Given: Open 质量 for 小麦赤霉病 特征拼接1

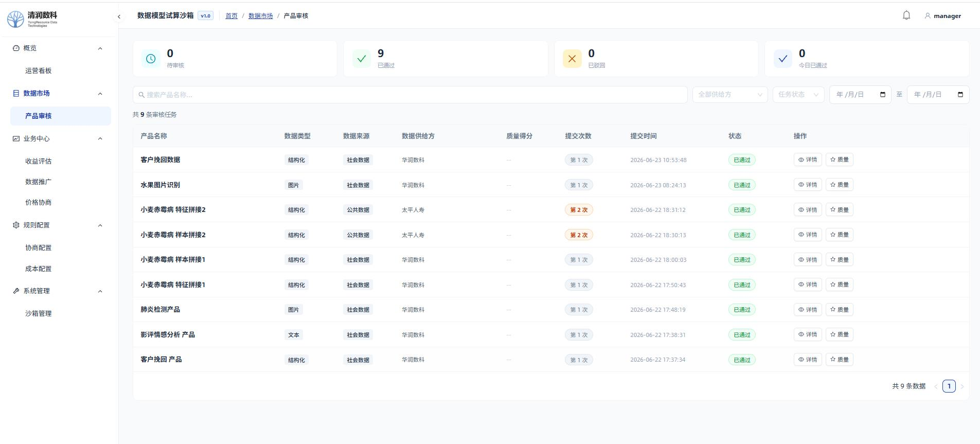Looking at the screenshot, I should [x=840, y=285].
